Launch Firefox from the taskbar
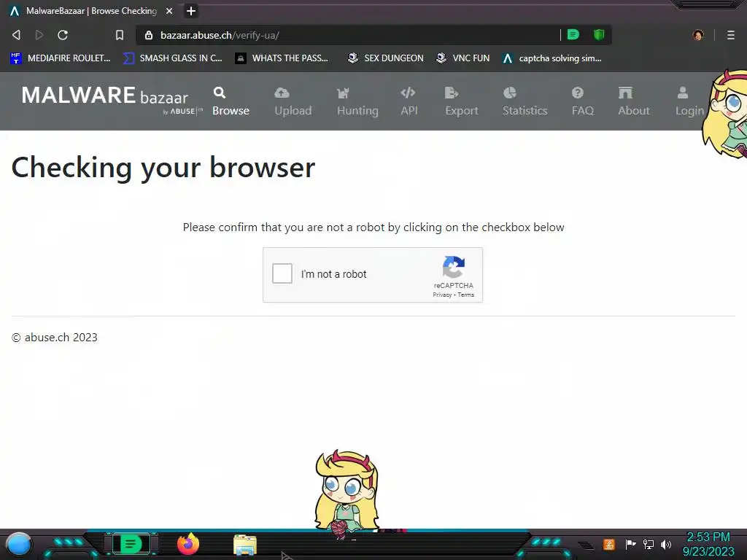The image size is (747, 560). tap(188, 544)
